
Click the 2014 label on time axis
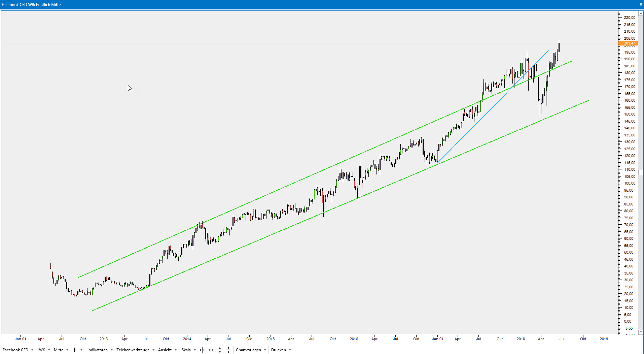pos(187,339)
